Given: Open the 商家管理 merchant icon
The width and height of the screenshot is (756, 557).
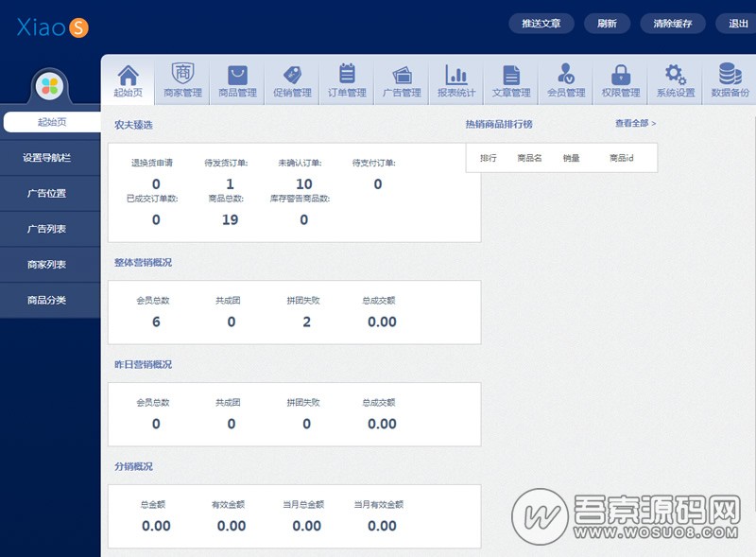Looking at the screenshot, I should (182, 74).
